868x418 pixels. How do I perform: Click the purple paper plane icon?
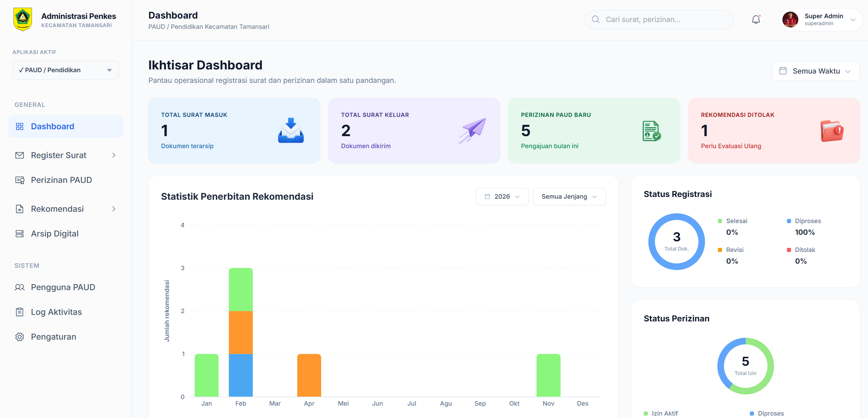pos(472,130)
